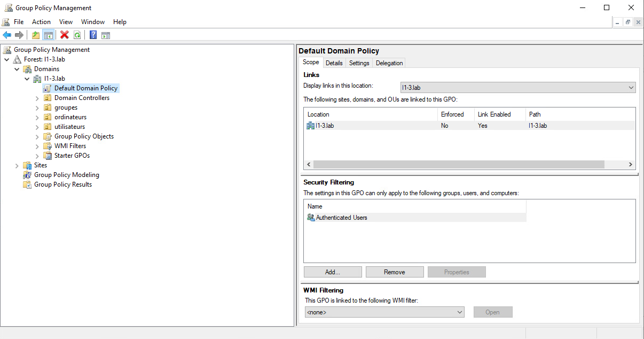Sort by the Location column header

tap(371, 114)
